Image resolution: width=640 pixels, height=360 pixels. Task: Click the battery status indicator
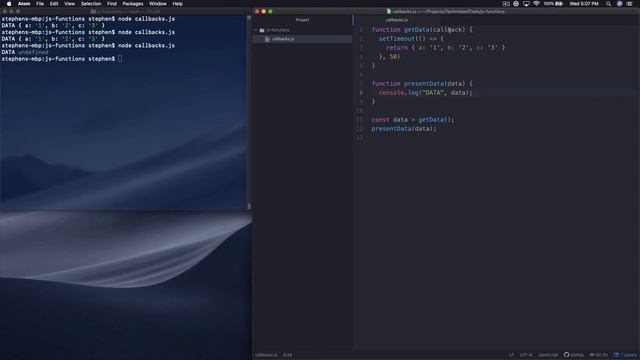pos(553,4)
